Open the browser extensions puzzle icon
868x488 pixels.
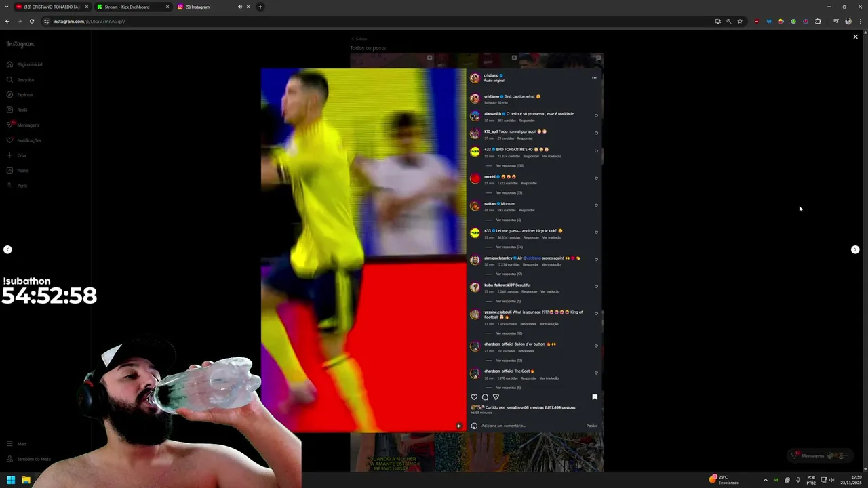coord(818,21)
